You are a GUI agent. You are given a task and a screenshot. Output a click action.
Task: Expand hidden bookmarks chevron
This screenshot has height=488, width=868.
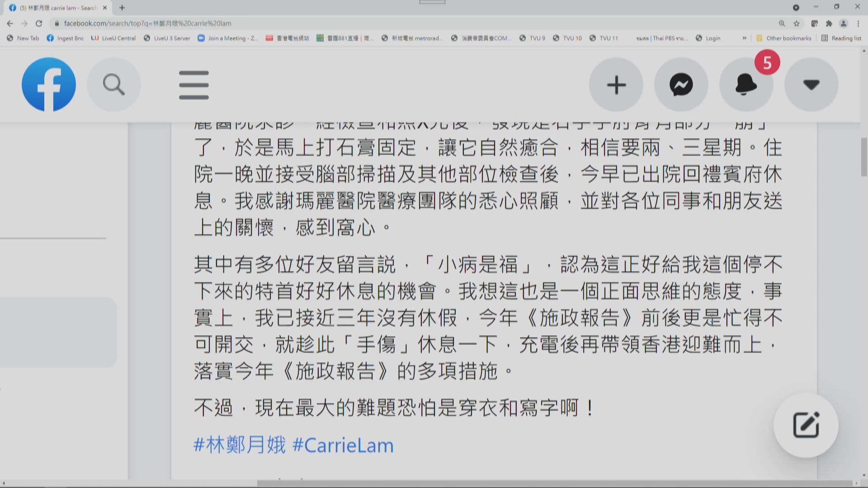coord(744,38)
